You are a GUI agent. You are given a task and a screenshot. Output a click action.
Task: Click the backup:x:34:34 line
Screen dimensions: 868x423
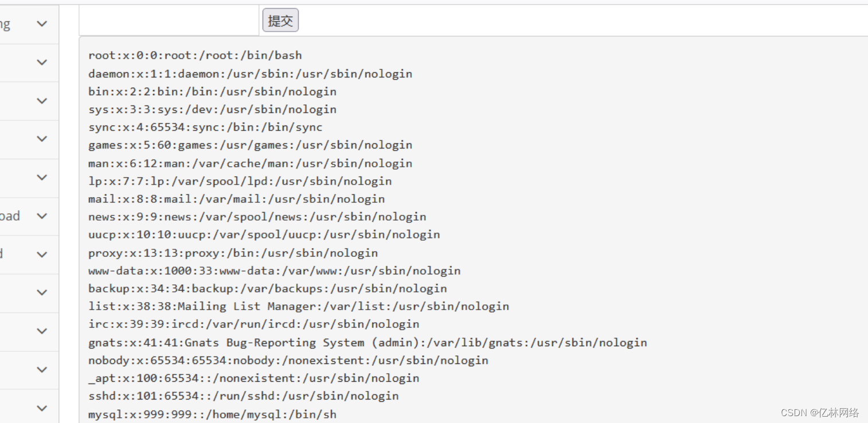267,288
